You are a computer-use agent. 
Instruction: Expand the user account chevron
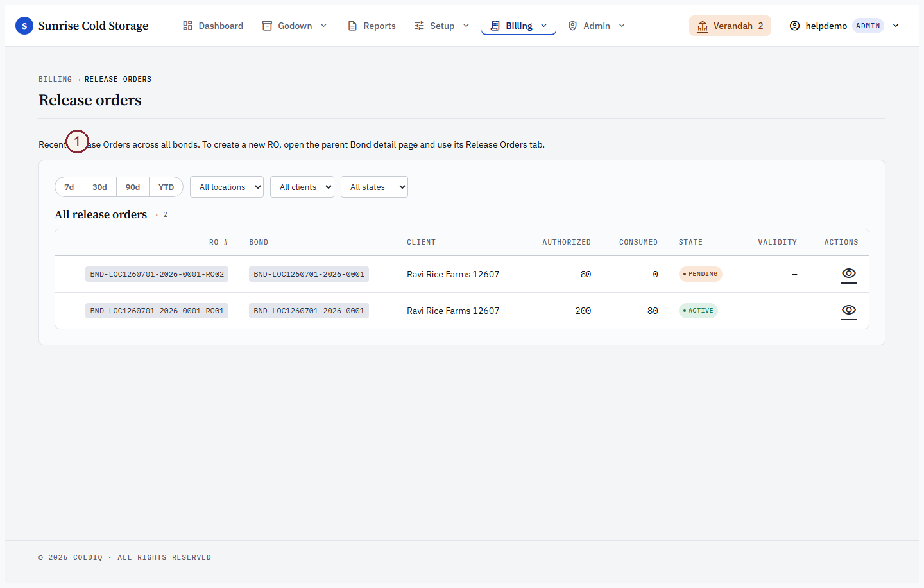point(896,26)
